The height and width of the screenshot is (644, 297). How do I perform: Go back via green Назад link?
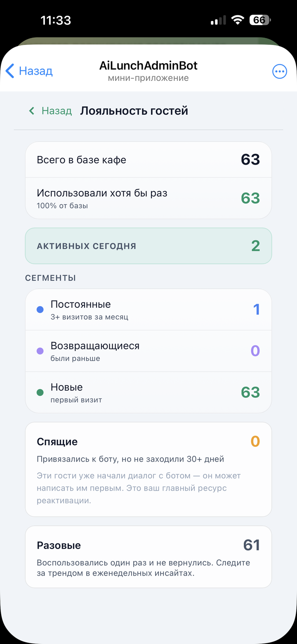[57, 111]
